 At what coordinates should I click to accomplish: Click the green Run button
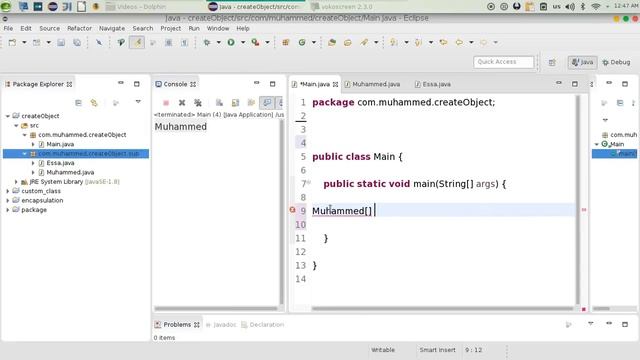(231, 42)
